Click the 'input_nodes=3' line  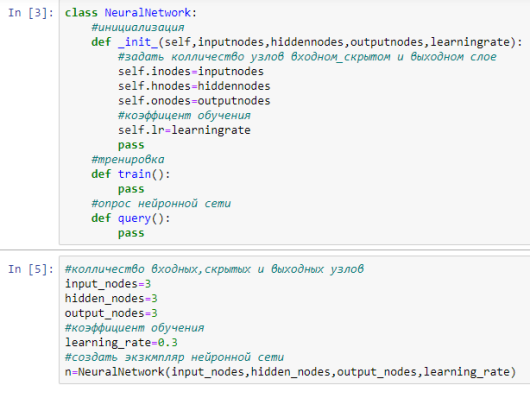click(x=108, y=284)
